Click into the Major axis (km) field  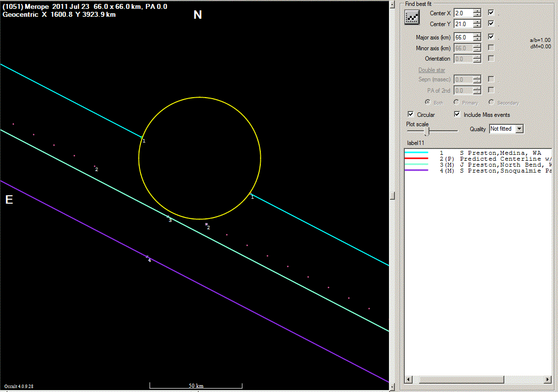(x=463, y=37)
